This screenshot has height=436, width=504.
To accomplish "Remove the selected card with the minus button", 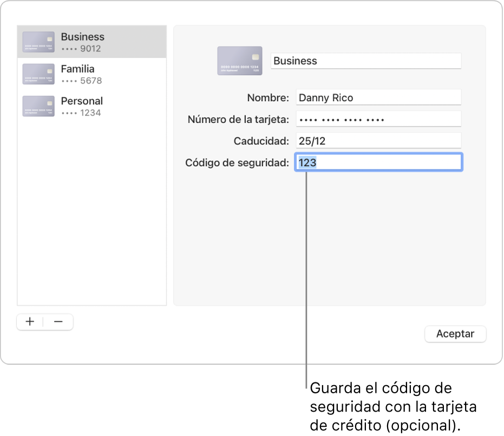I will 58,322.
